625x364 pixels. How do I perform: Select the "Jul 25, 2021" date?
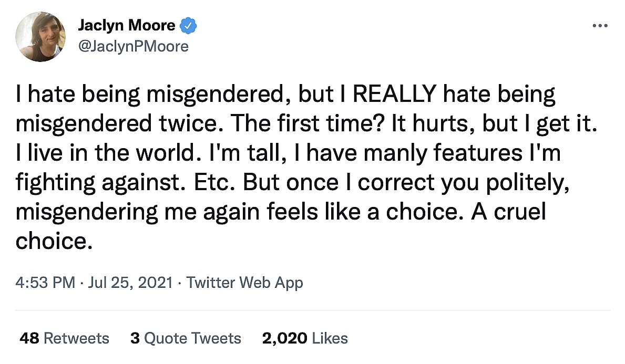pyautogui.click(x=130, y=283)
